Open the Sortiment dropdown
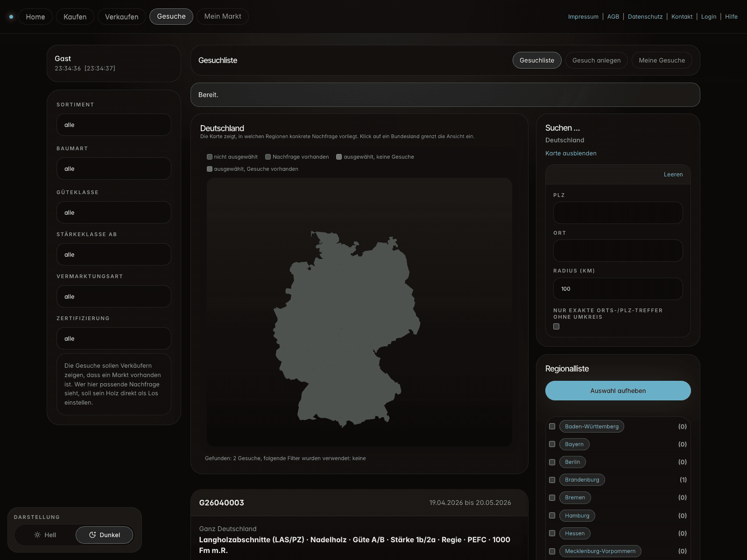The height and width of the screenshot is (560, 747). tap(114, 125)
